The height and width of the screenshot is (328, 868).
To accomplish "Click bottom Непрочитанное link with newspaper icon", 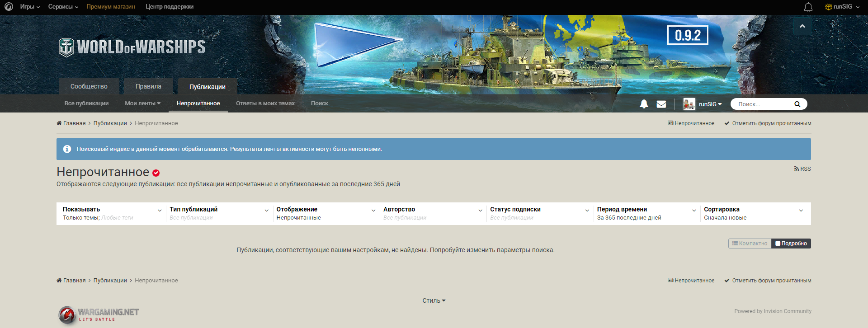I will [691, 281].
